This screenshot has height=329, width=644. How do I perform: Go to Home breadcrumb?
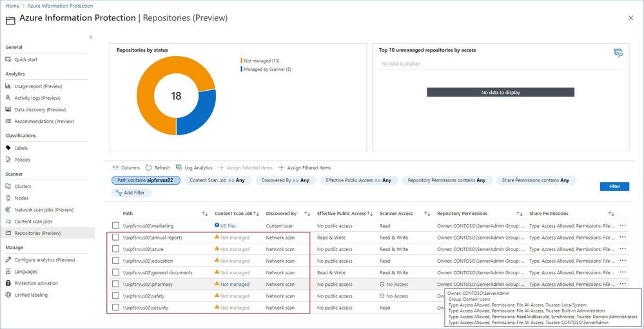[x=12, y=6]
